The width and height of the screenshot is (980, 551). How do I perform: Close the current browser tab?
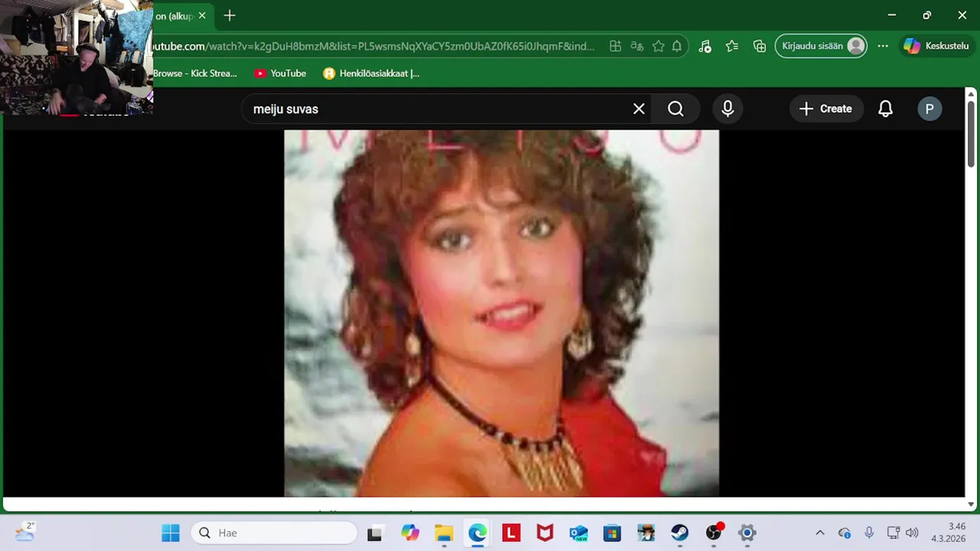point(202,15)
